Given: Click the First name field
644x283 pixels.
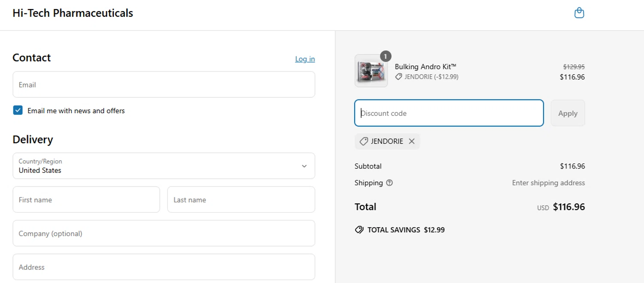Looking at the screenshot, I should click(x=86, y=199).
